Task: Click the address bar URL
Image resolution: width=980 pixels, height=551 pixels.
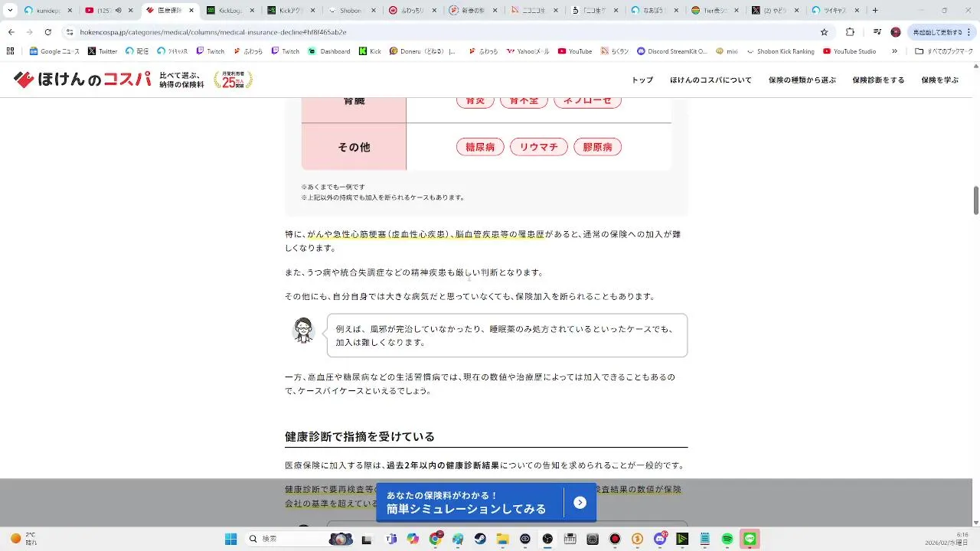Action: click(213, 32)
